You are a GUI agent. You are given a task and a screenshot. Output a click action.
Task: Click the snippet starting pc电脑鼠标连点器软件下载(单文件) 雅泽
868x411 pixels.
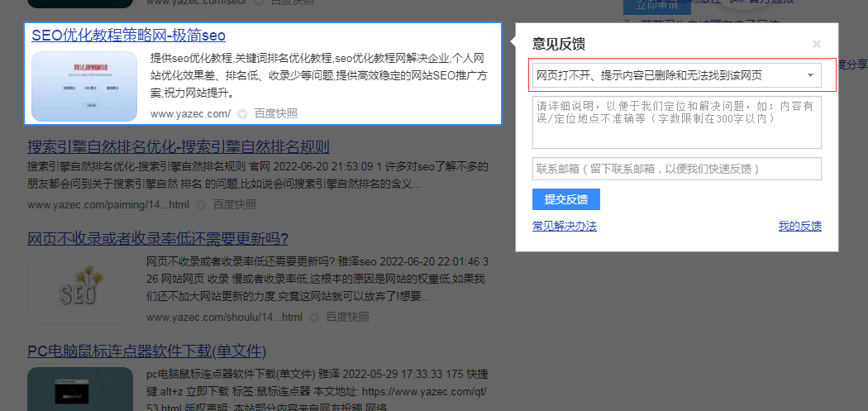[x=317, y=392]
